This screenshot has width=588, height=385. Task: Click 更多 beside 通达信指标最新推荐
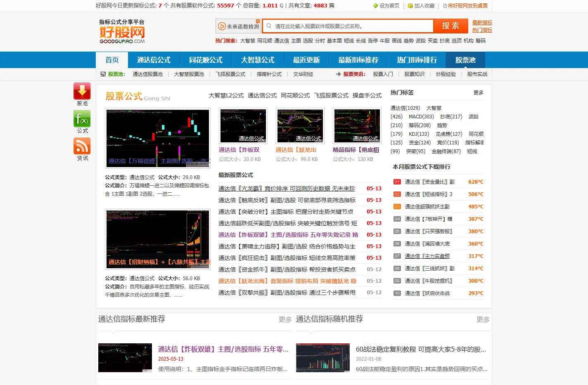[285, 319]
